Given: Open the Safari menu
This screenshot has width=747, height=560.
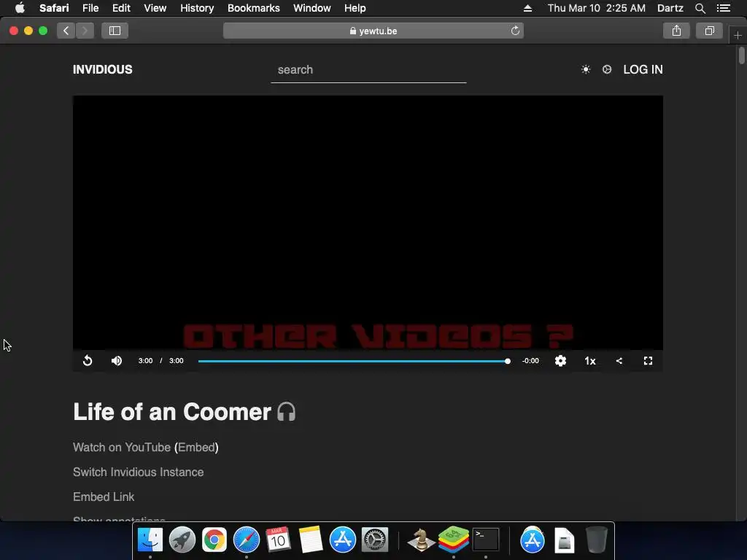Looking at the screenshot, I should [x=54, y=8].
